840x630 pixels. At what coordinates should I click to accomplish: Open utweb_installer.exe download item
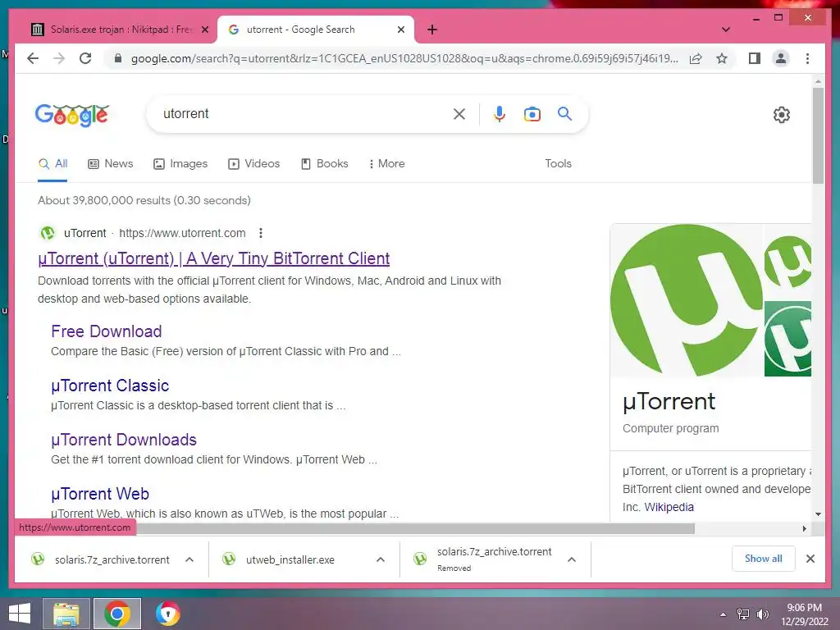click(290, 559)
